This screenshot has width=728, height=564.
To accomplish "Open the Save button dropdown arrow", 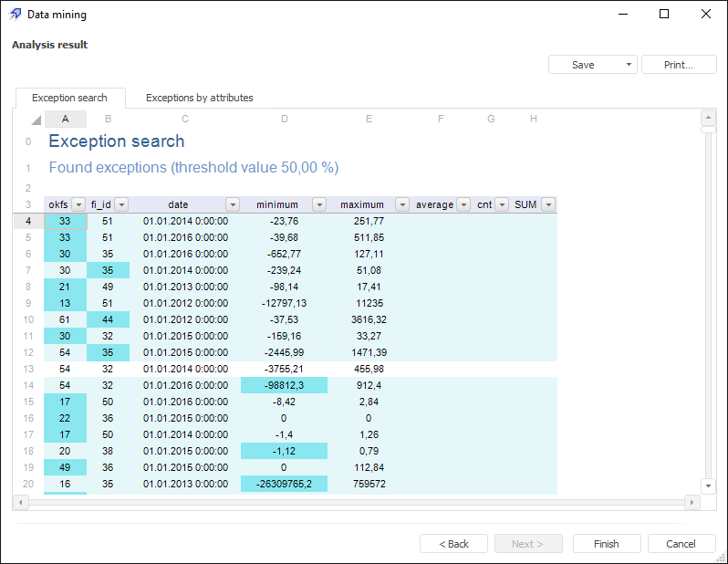I will coord(629,65).
